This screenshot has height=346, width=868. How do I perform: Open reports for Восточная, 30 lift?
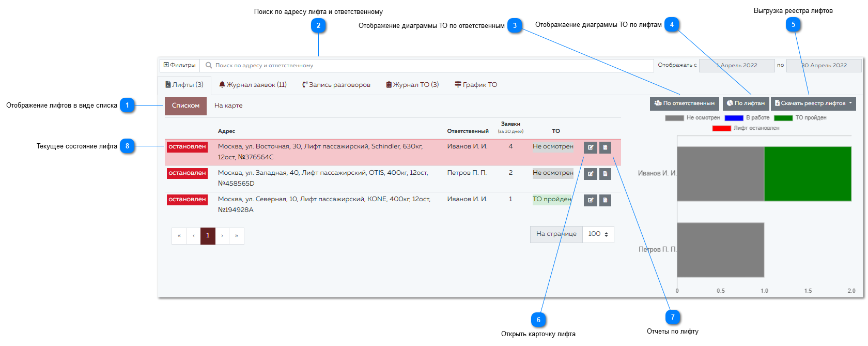605,147
